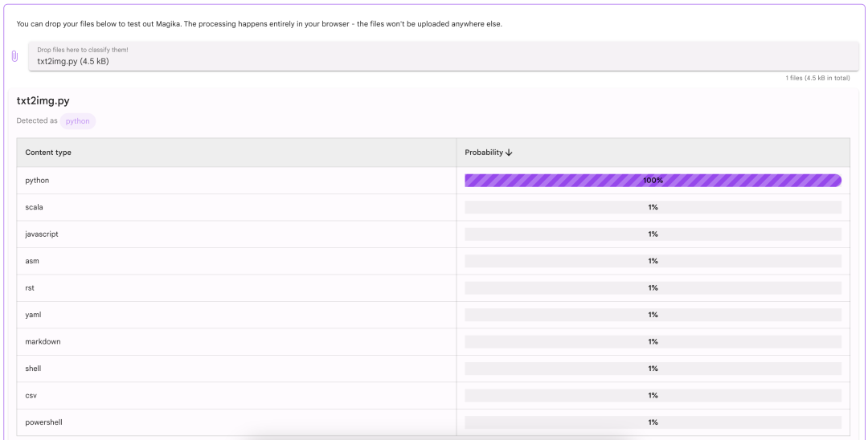Select the scala content type row
Screen dimensions: 868x440
coord(34,207)
